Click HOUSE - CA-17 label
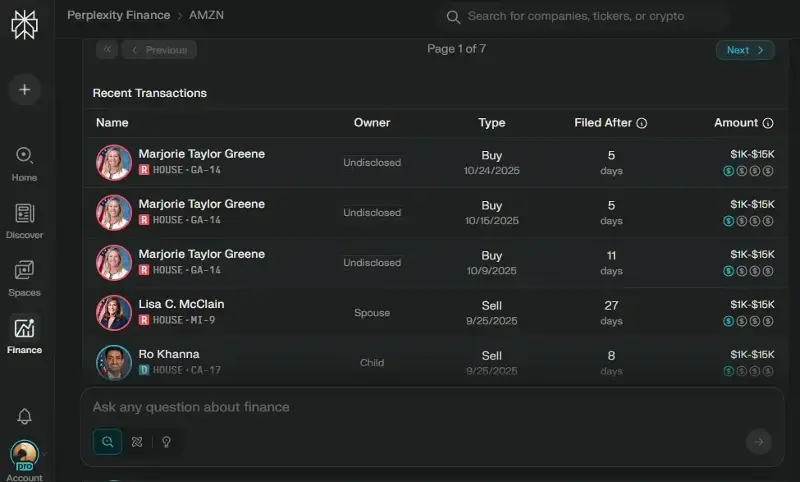Viewport: 800px width, 482px height. (x=187, y=370)
